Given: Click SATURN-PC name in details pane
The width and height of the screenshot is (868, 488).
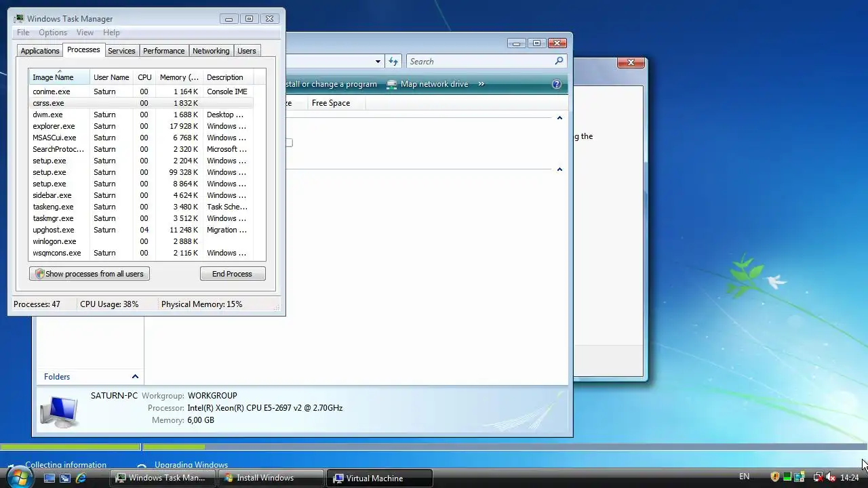Looking at the screenshot, I should coord(114,395).
